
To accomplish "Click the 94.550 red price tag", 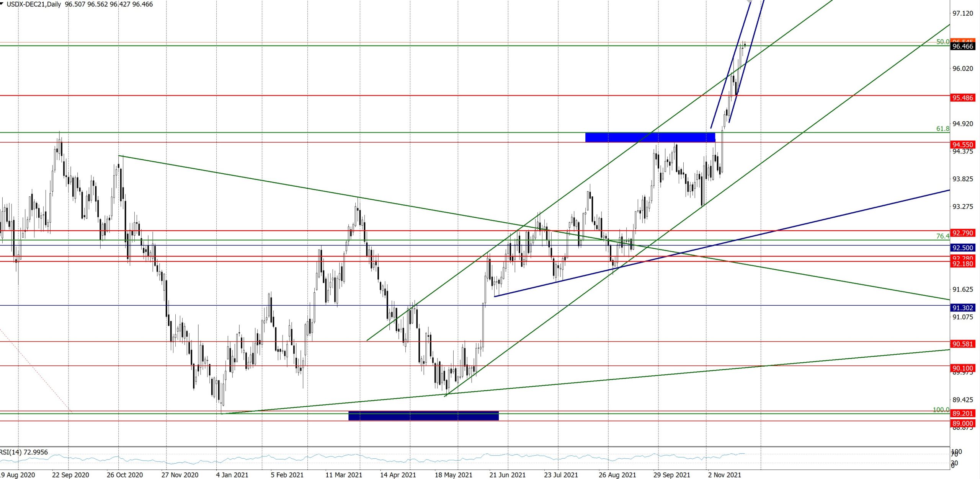I will click(x=962, y=145).
